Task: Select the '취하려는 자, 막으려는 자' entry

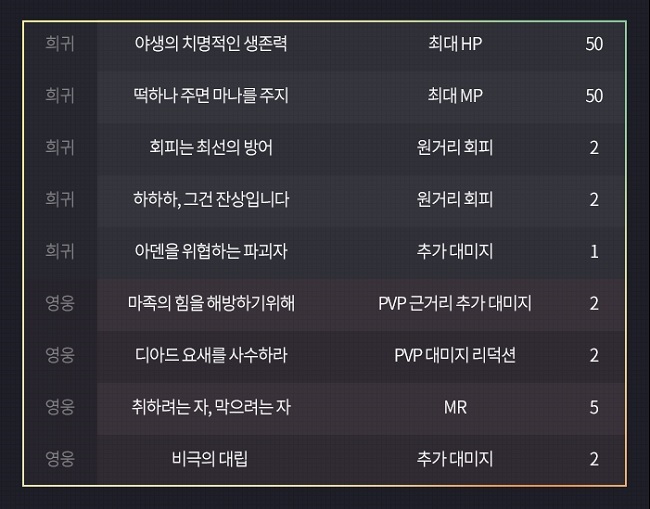Action: tap(210, 407)
